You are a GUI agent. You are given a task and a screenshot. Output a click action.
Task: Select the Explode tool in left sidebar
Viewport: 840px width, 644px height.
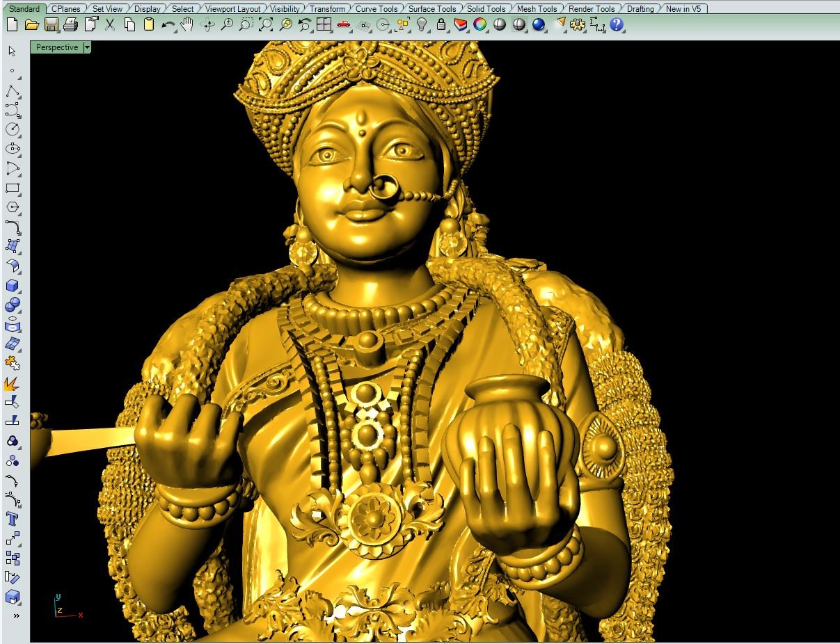(12, 383)
